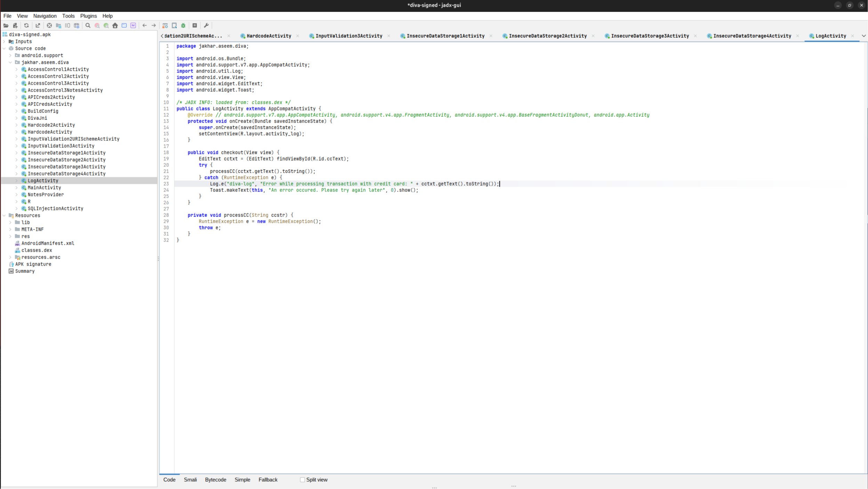
Task: Reload the project with refresh icon
Action: (x=26, y=25)
